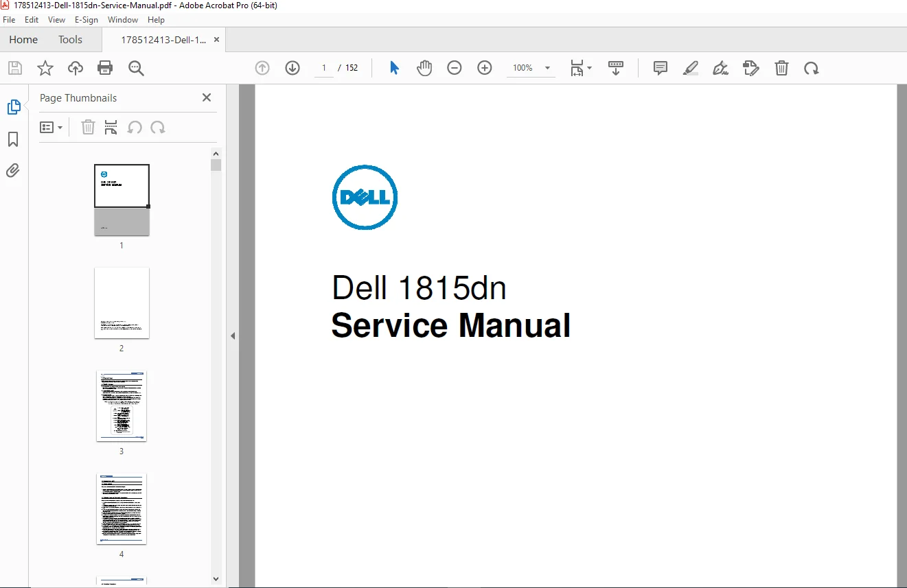Switch to the Tools tab
The width and height of the screenshot is (907, 588).
pyautogui.click(x=70, y=40)
